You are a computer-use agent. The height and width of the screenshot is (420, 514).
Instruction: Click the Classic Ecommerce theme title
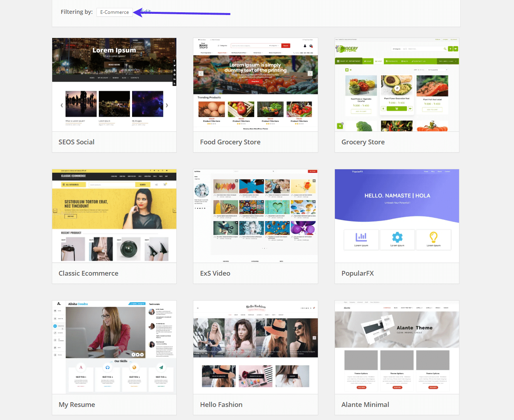88,273
